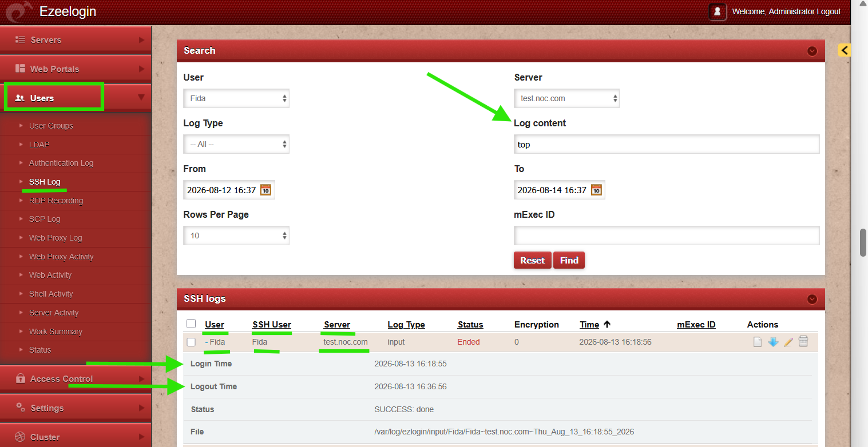Sort logs by SSH User column

tap(272, 325)
